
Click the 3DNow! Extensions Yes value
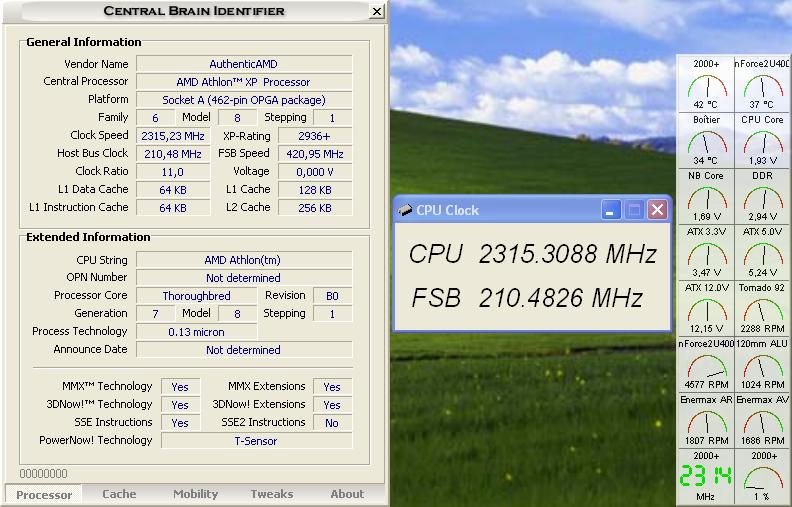point(332,405)
